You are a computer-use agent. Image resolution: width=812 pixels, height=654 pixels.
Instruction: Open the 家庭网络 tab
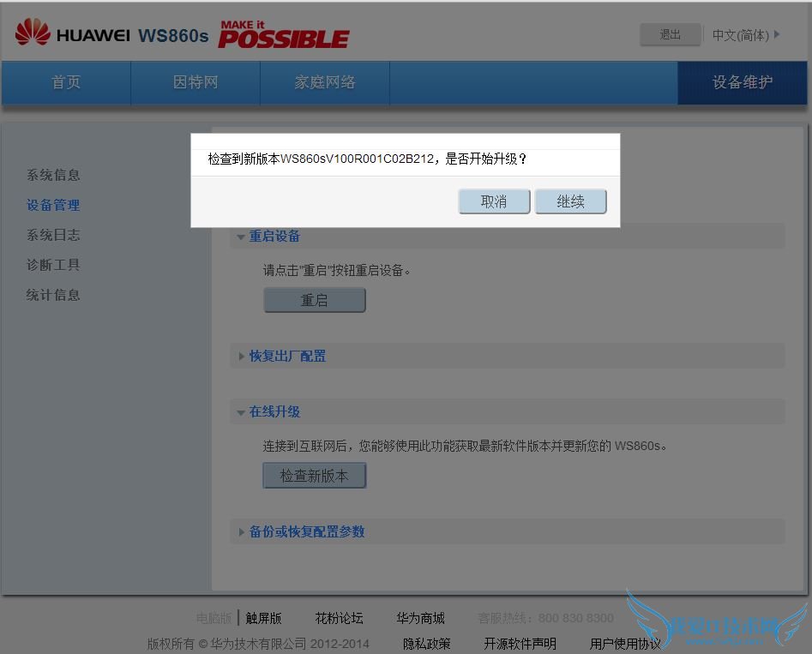click(324, 82)
